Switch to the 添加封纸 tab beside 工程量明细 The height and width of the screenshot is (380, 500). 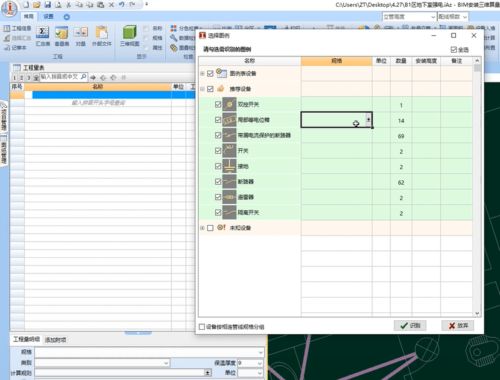tap(55, 340)
